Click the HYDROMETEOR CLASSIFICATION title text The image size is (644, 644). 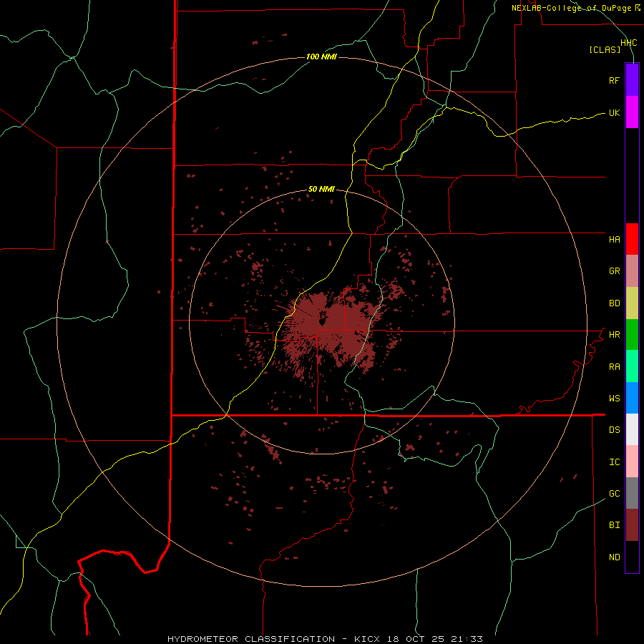251,639
